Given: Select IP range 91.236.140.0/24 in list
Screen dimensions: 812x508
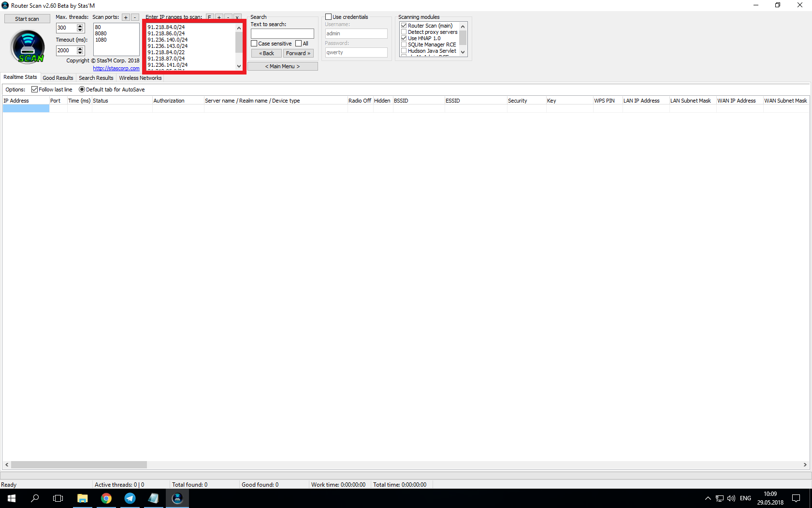Looking at the screenshot, I should [168, 40].
